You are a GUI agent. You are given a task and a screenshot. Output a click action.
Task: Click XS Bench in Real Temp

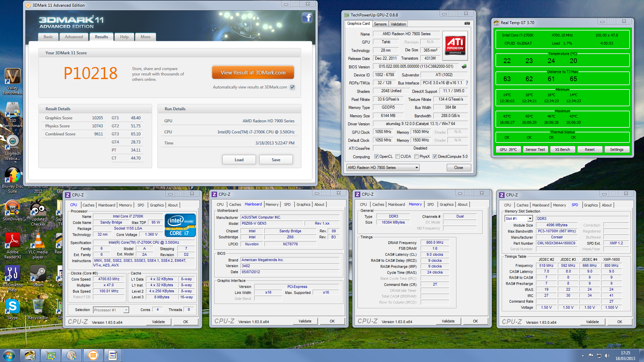click(562, 149)
